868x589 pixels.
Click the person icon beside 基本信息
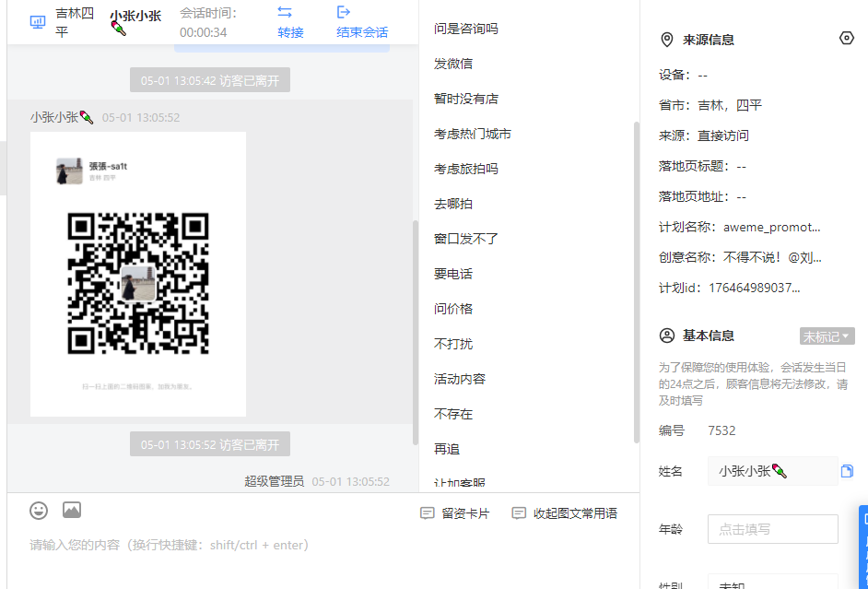667,336
